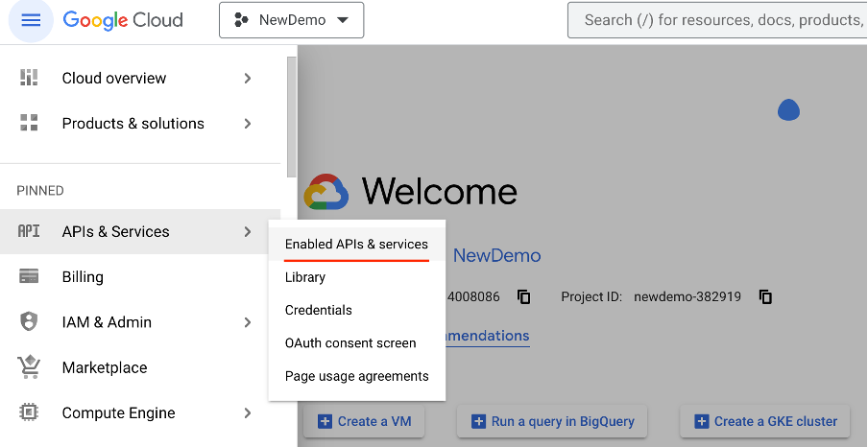
Task: Expand the Cloud overview submenu chevron
Action: 248,78
